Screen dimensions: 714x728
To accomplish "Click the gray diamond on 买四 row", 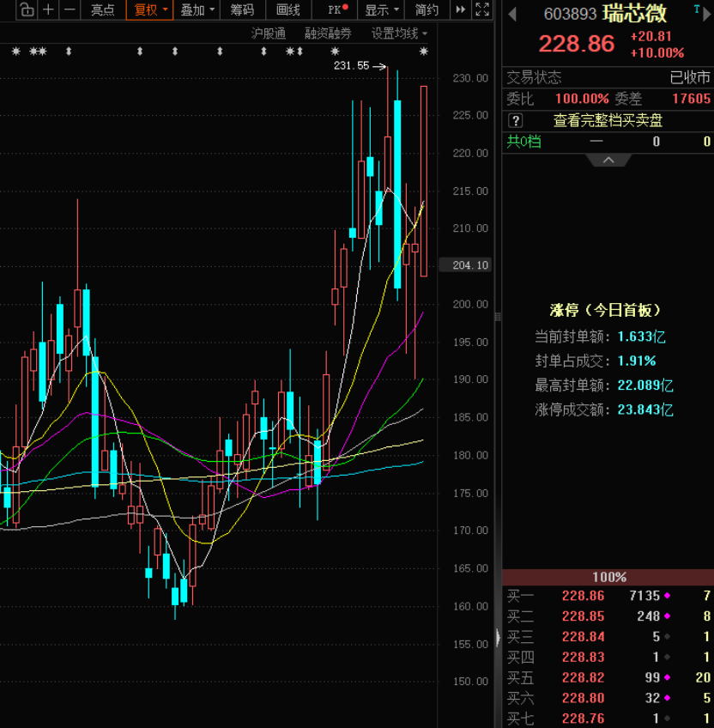I will click(667, 657).
